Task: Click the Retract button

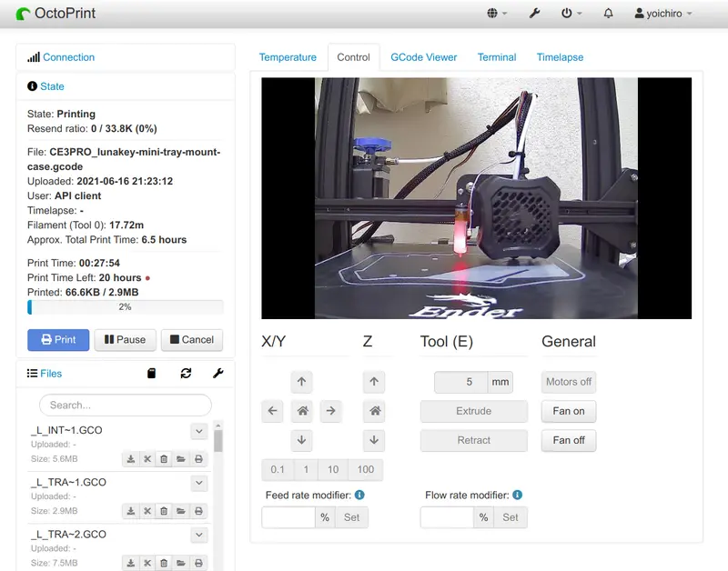Action: 473,440
